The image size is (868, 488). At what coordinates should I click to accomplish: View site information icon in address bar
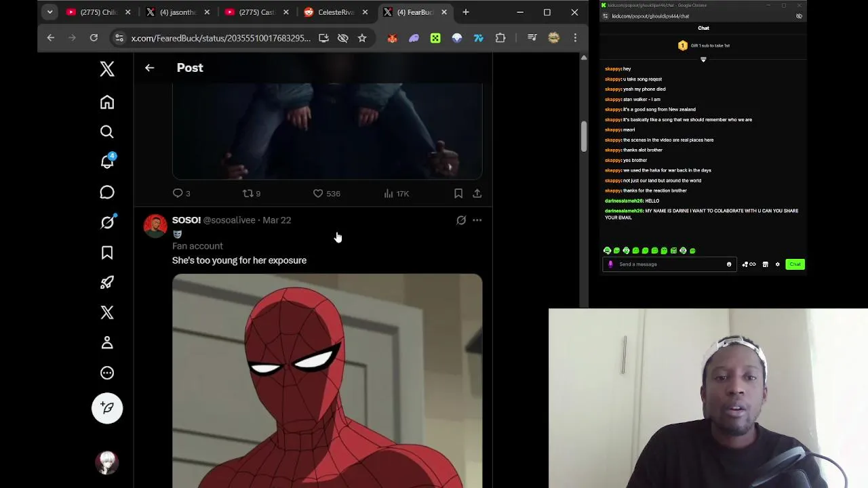[x=119, y=38]
